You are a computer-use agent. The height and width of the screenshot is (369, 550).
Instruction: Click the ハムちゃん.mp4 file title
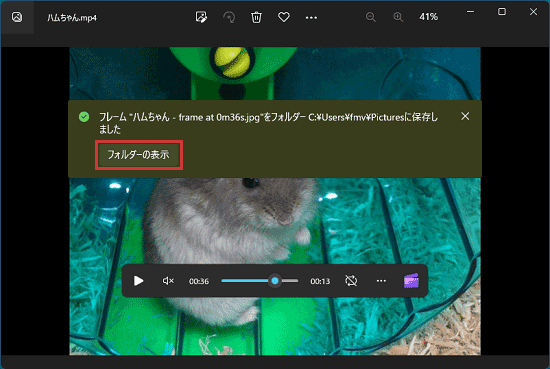pos(72,18)
